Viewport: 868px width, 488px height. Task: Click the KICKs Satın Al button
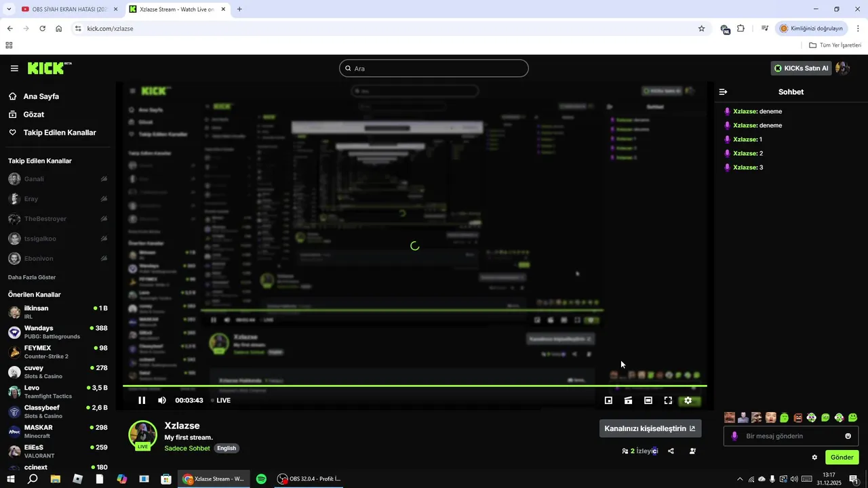coord(802,68)
